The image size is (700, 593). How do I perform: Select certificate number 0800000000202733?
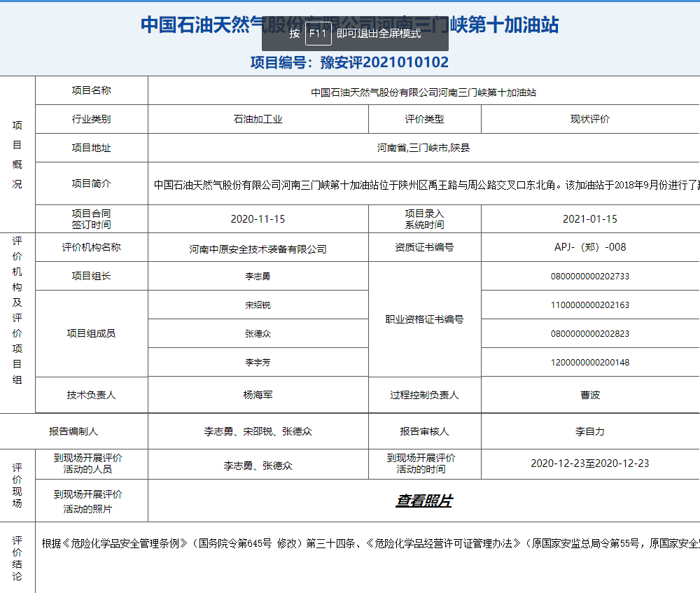coord(590,277)
